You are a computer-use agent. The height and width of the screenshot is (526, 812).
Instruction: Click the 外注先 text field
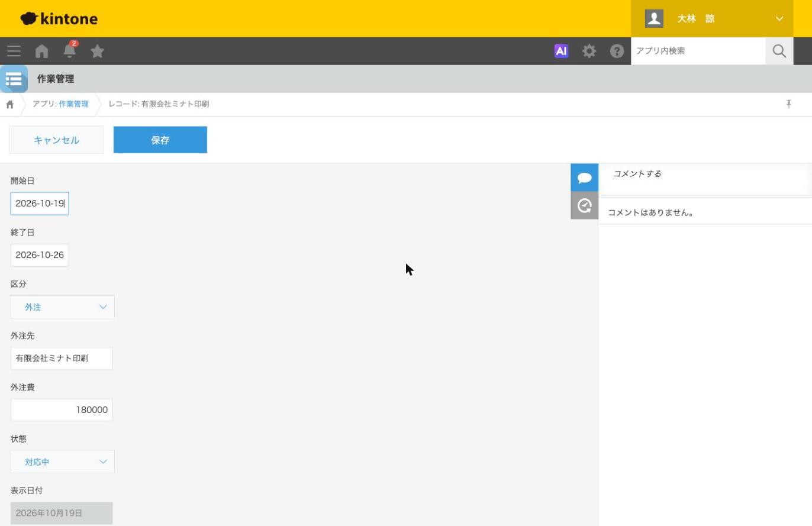tap(62, 358)
